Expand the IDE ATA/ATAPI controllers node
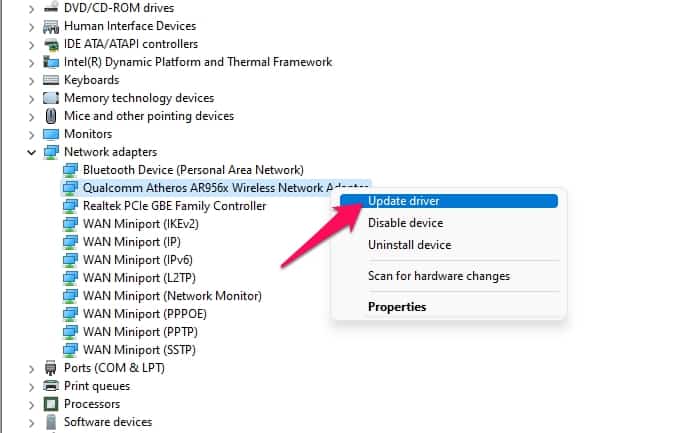The image size is (694, 433). point(32,44)
